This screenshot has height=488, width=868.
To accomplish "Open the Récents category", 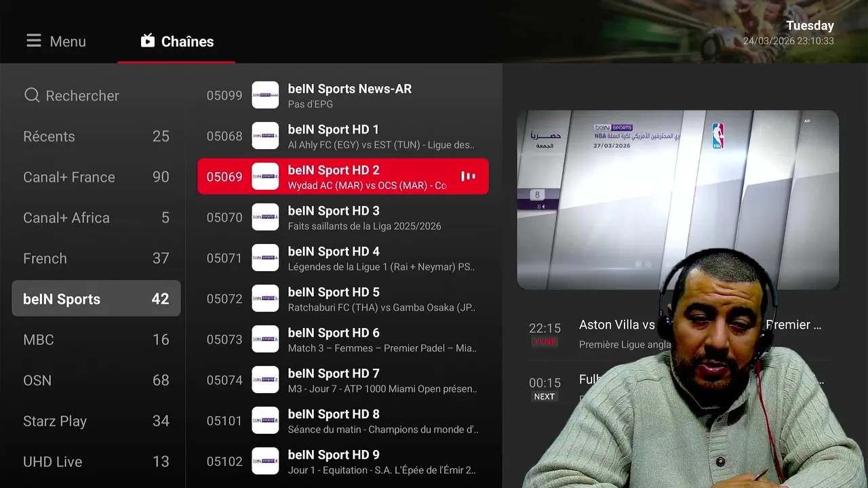I will (x=96, y=136).
